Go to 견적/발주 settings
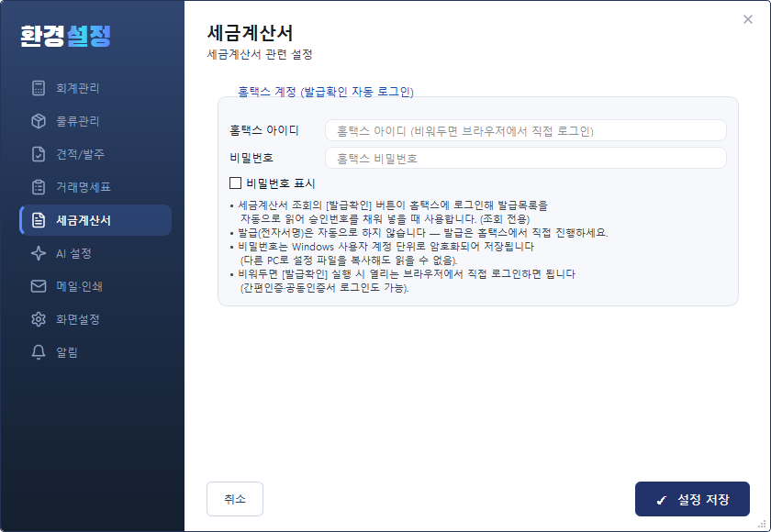 (95, 154)
